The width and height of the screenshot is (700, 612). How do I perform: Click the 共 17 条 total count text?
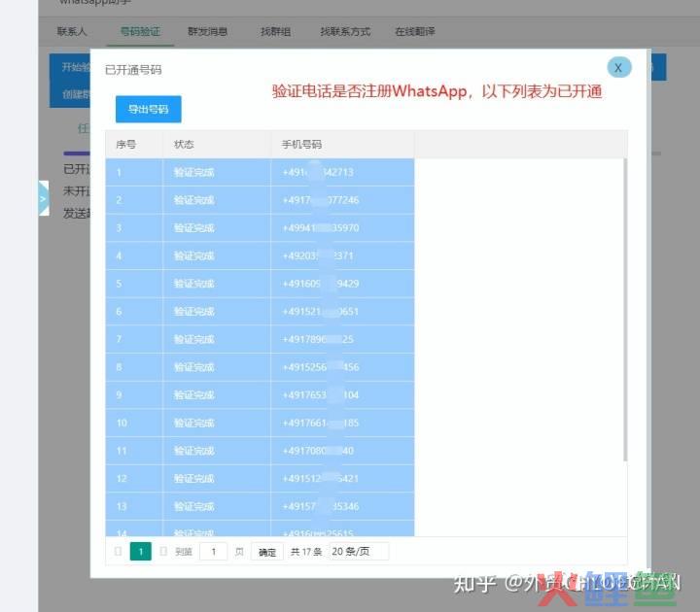tap(306, 552)
